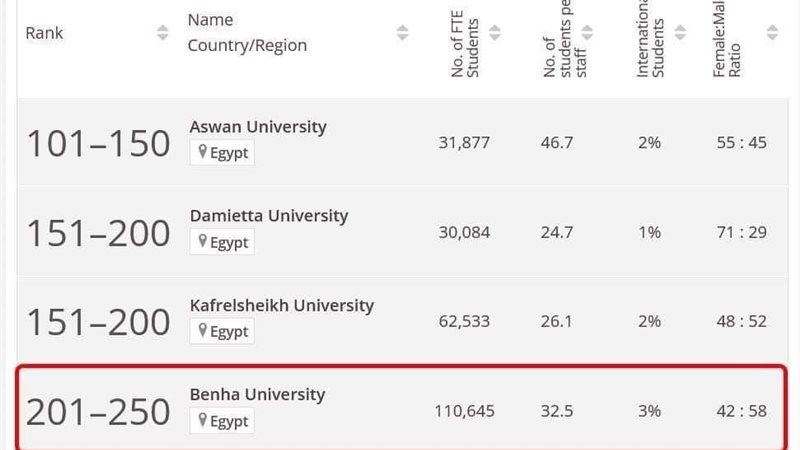Open Benha University link
Screen dimensions: 800x450
coord(257,394)
